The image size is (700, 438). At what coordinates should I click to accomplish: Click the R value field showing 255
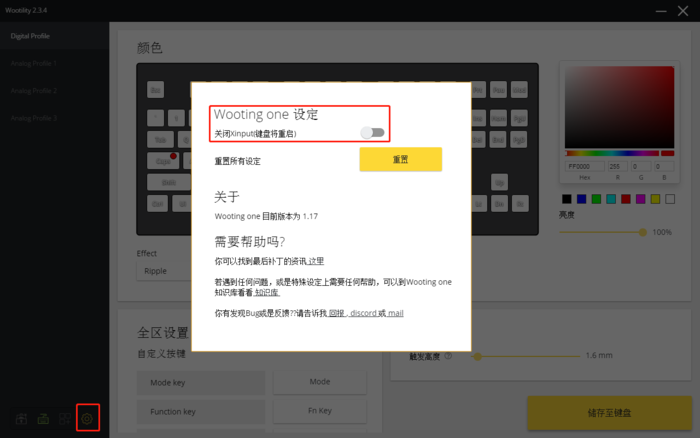click(x=617, y=167)
